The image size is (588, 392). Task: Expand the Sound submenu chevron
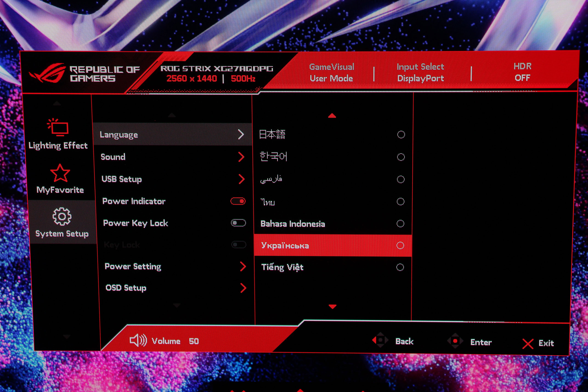point(241,157)
